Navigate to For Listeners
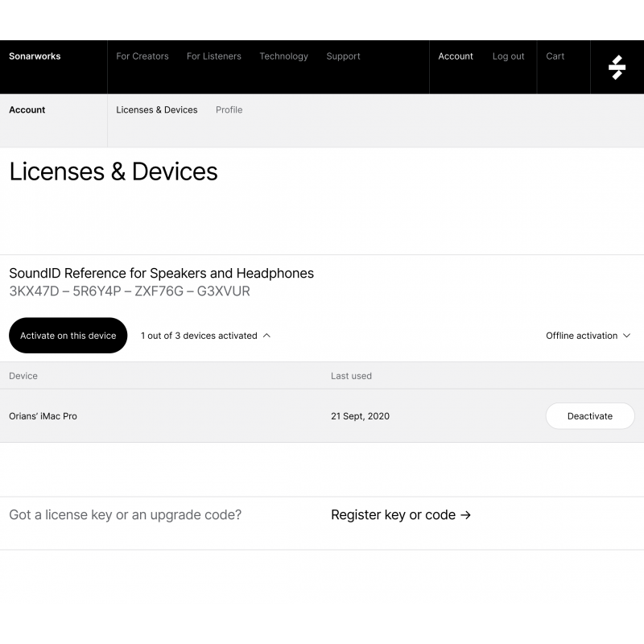The image size is (644, 644). 213,56
